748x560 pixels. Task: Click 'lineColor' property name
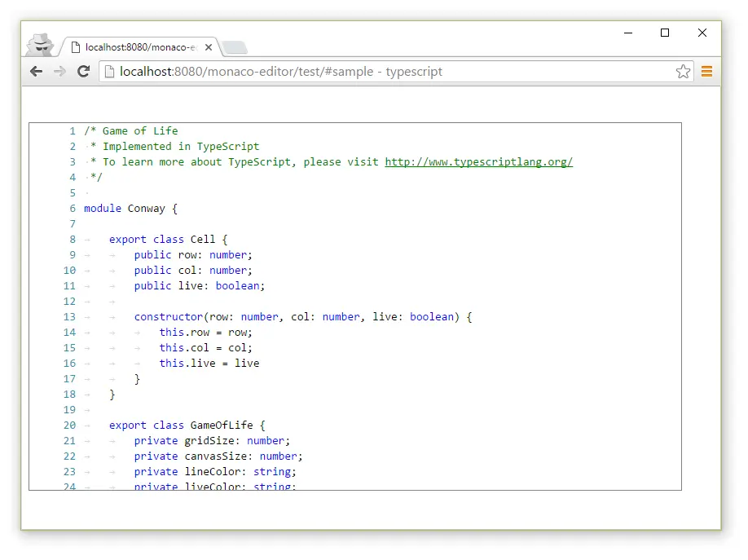tap(213, 472)
